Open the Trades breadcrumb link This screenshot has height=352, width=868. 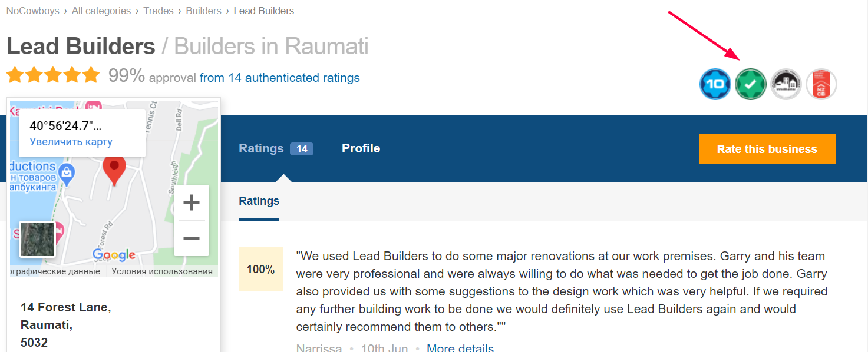pos(159,11)
